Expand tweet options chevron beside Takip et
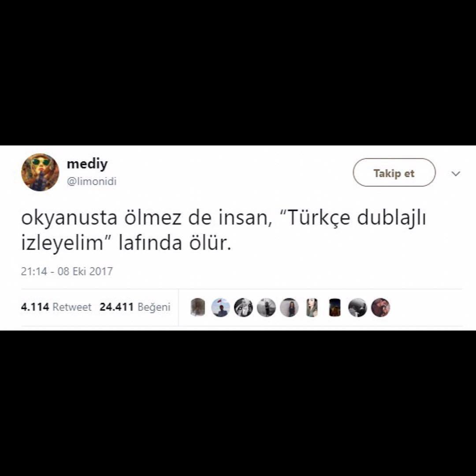Screen dimensions: 476x476 (x=456, y=173)
